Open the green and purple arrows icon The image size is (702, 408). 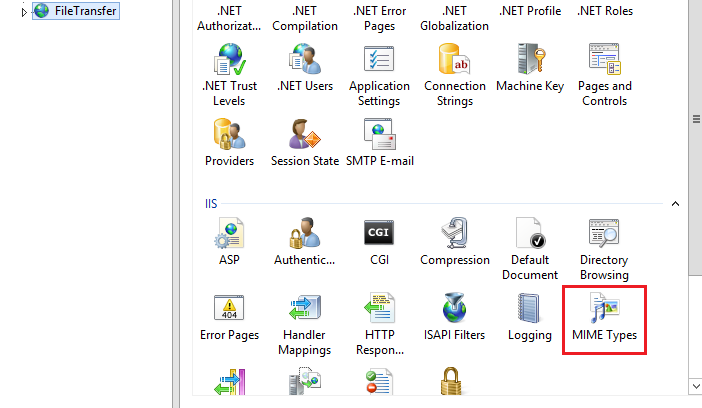(x=230, y=382)
